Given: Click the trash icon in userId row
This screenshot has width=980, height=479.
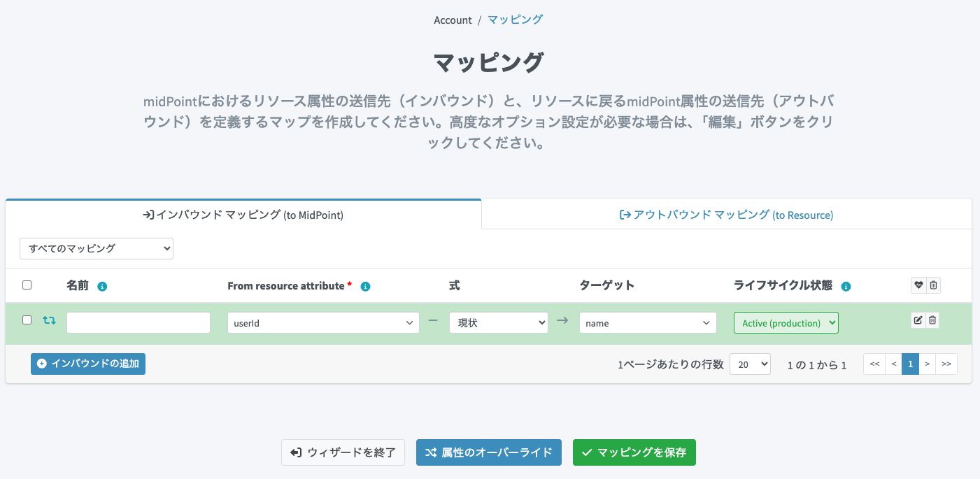Looking at the screenshot, I should (933, 320).
